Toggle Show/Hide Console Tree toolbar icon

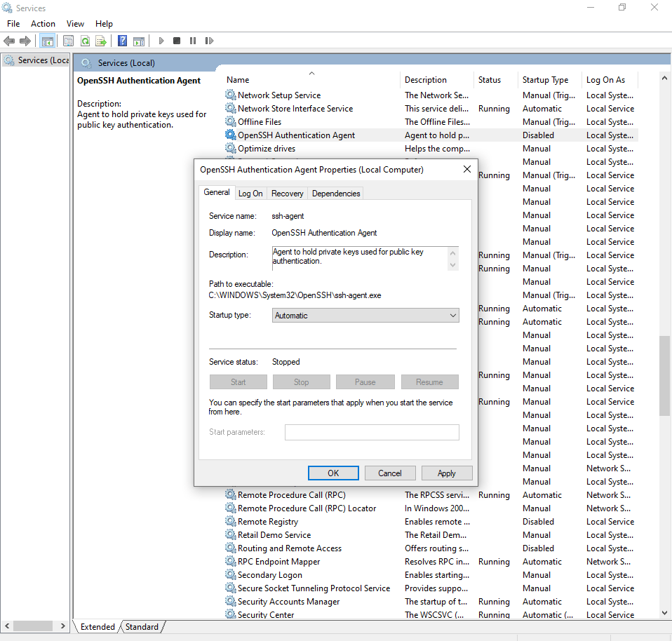[x=48, y=41]
